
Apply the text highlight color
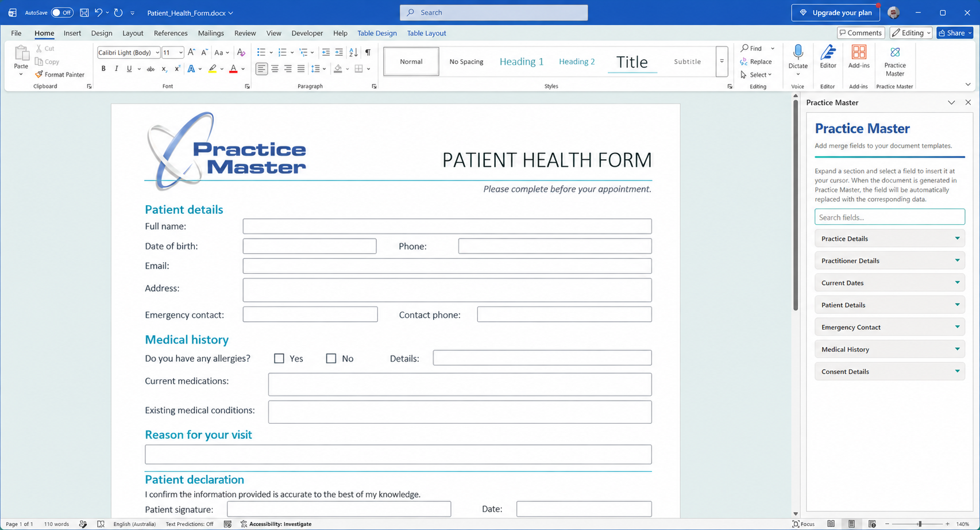213,69
